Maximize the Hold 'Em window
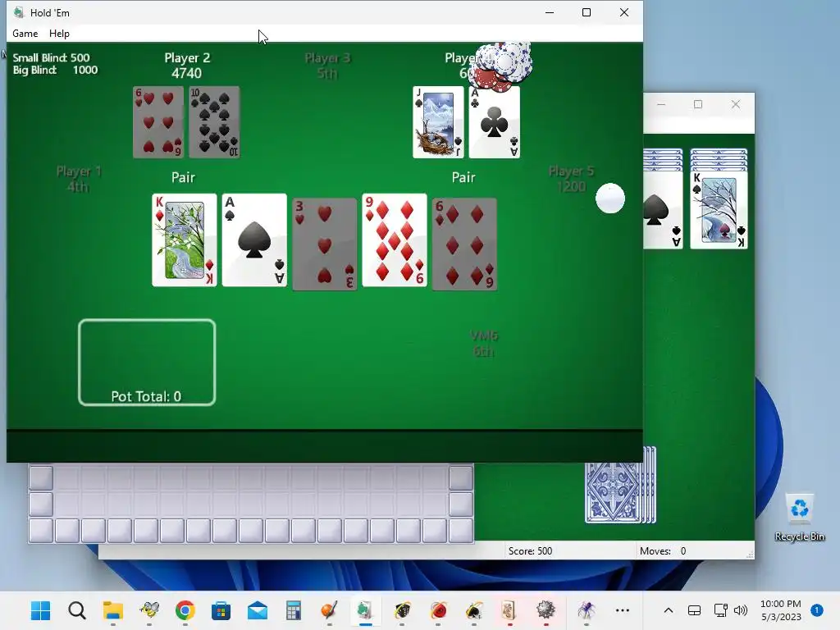The height and width of the screenshot is (630, 840). (587, 12)
